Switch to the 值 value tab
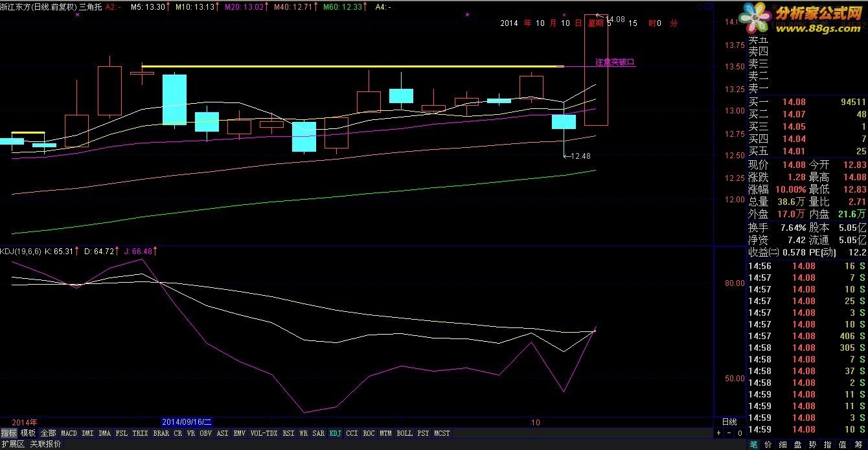 tap(842, 445)
